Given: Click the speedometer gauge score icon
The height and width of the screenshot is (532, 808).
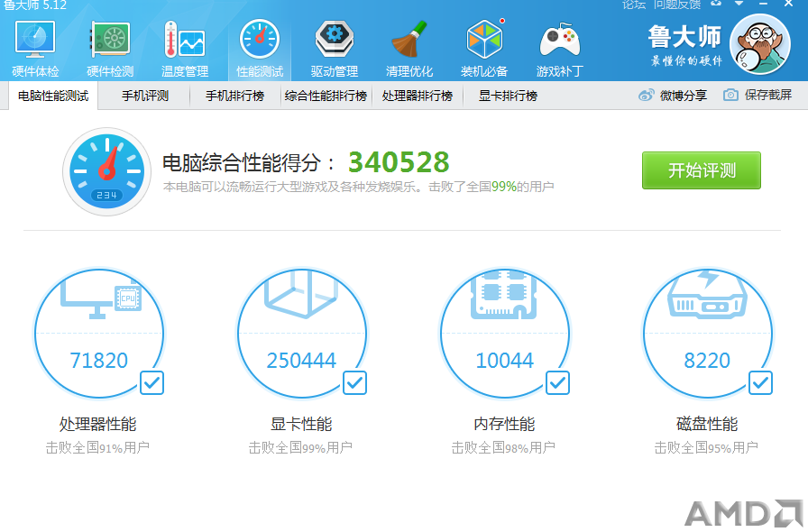Looking at the screenshot, I should 107,171.
